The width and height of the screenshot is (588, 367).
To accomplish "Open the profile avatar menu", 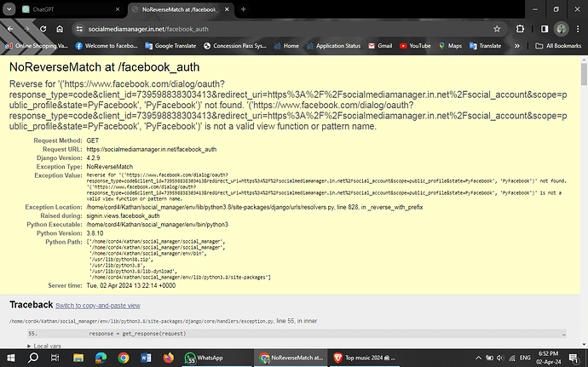I will tap(562, 29).
